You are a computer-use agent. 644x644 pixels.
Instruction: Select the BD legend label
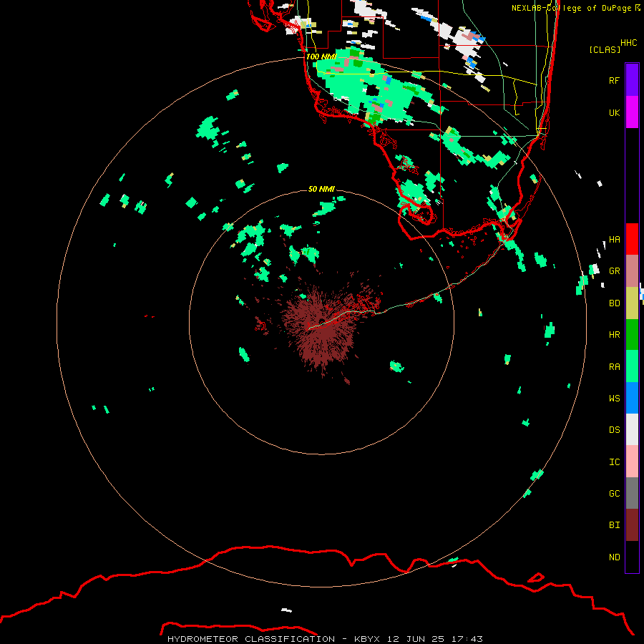click(614, 303)
